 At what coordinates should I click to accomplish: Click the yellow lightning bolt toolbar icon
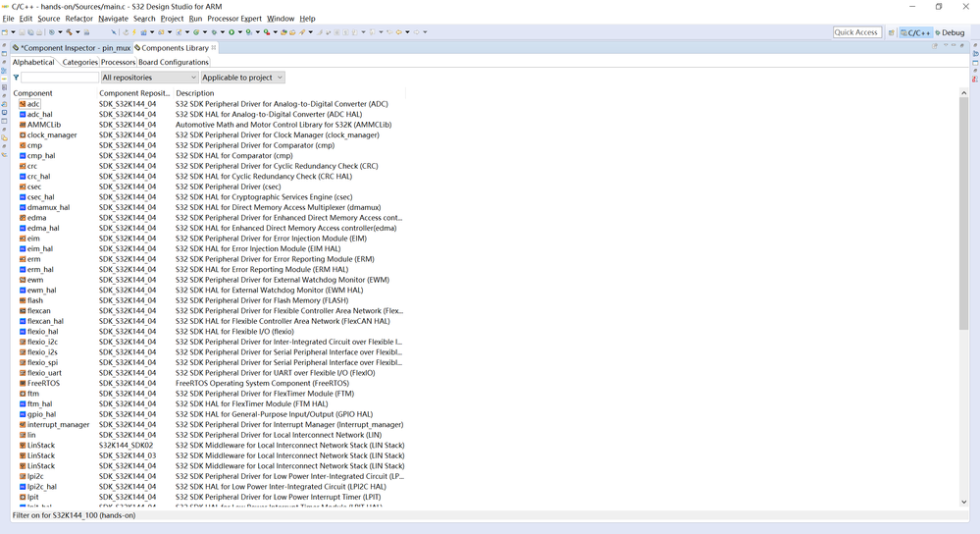click(134, 31)
